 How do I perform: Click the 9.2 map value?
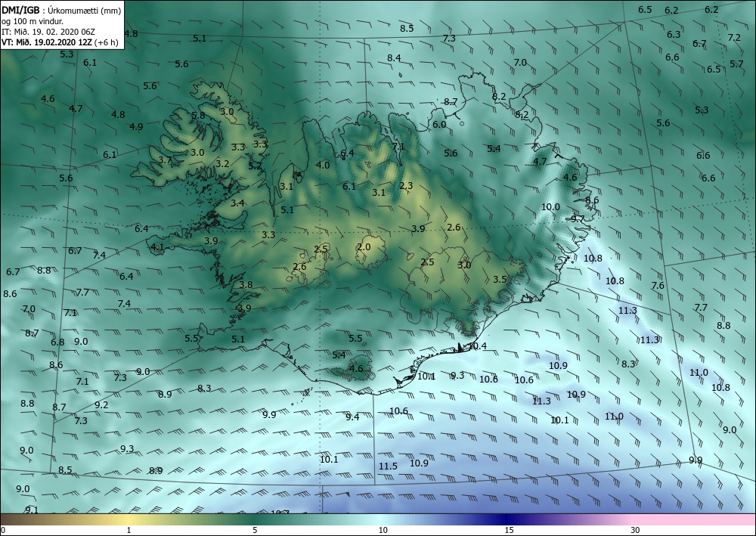[x=101, y=405]
